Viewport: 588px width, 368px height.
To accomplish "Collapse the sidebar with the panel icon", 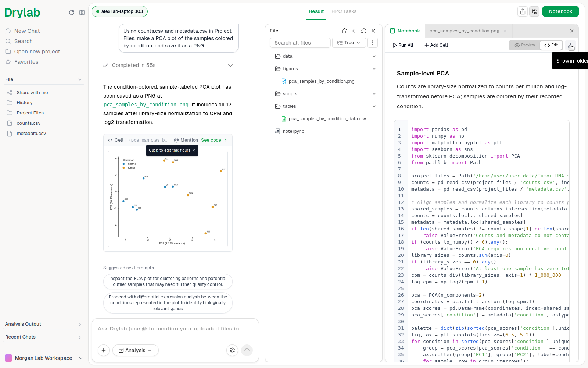I will [82, 13].
